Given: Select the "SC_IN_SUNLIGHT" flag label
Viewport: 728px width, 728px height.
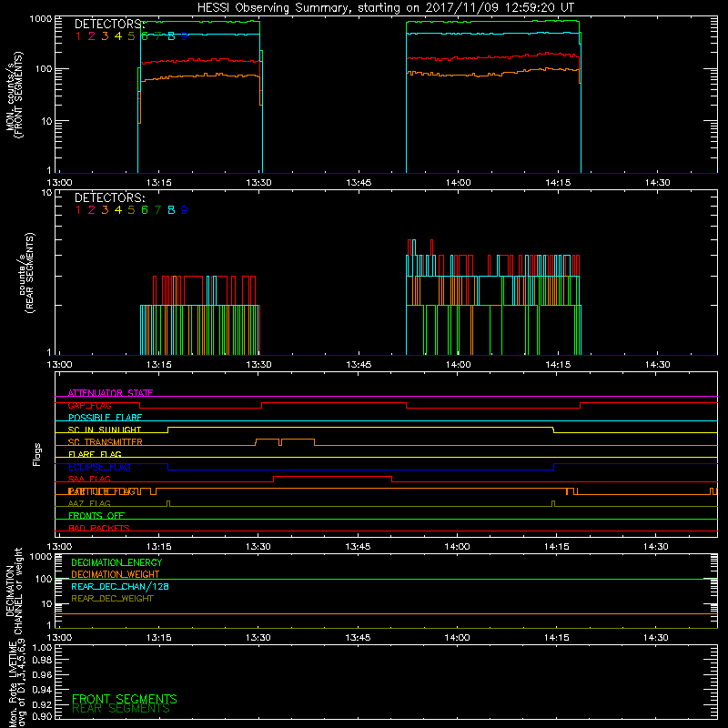Looking at the screenshot, I should [105, 430].
